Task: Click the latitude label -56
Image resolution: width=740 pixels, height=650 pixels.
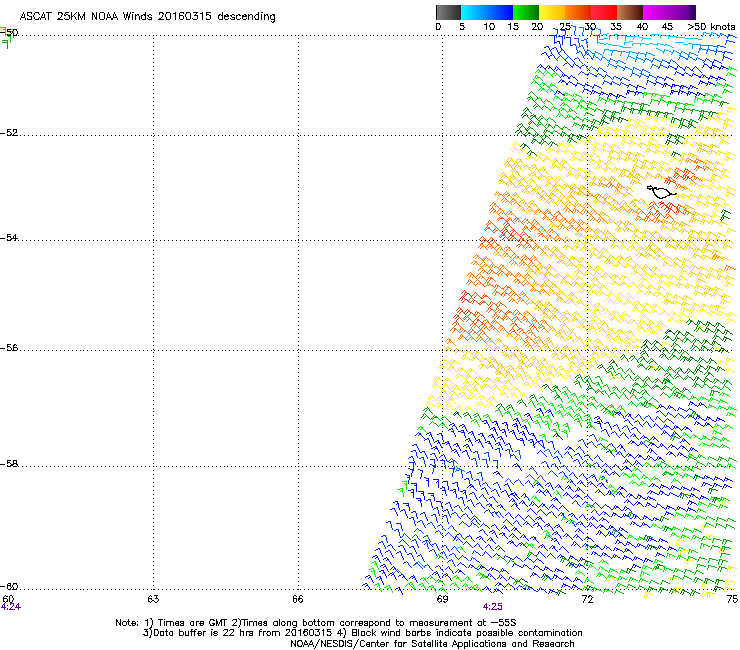Action: [x=9, y=347]
